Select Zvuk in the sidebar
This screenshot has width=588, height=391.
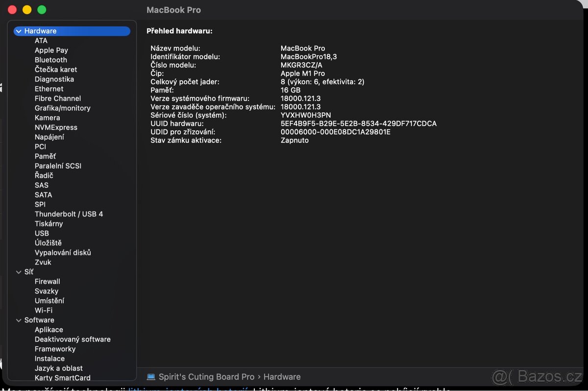click(x=43, y=262)
